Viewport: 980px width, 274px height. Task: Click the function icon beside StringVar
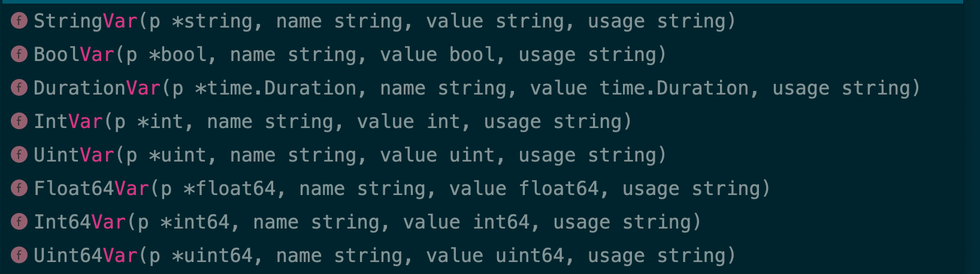19,21
